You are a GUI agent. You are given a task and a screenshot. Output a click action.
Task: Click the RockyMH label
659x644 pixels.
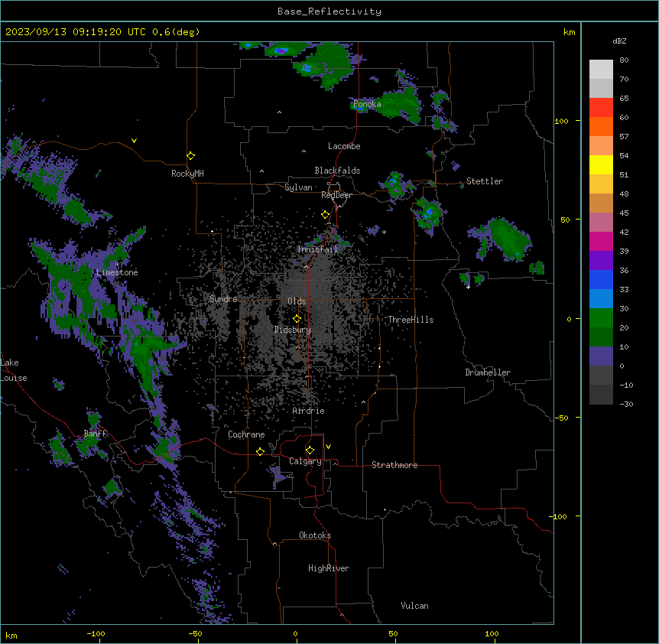click(x=187, y=174)
